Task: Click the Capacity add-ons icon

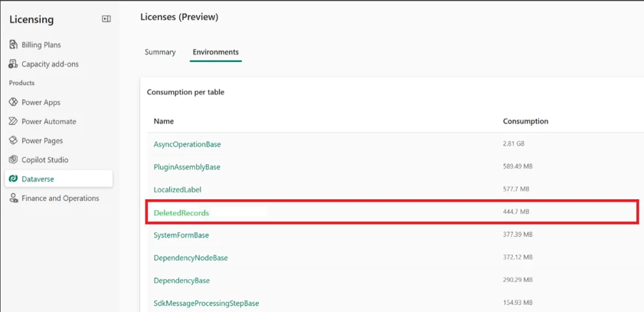Action: (x=13, y=64)
